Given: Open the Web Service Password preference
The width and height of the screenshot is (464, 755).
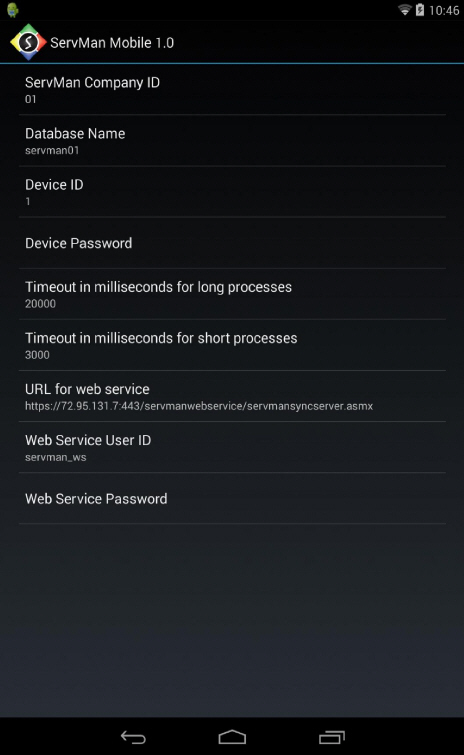Looking at the screenshot, I should click(232, 498).
